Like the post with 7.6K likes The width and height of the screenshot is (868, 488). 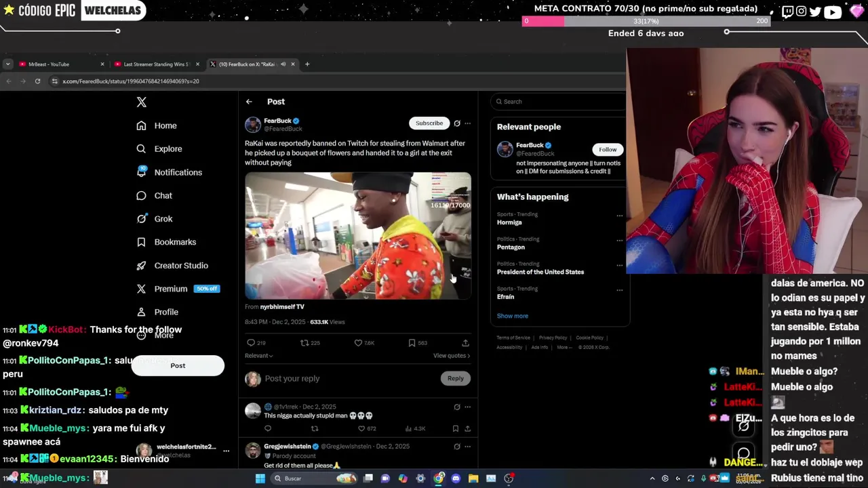pos(364,343)
